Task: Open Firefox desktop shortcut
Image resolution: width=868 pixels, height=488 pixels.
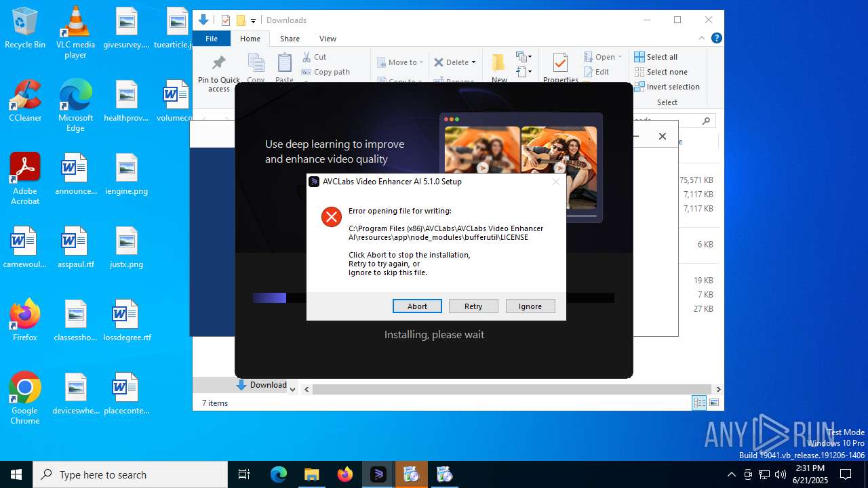Action: point(25,321)
